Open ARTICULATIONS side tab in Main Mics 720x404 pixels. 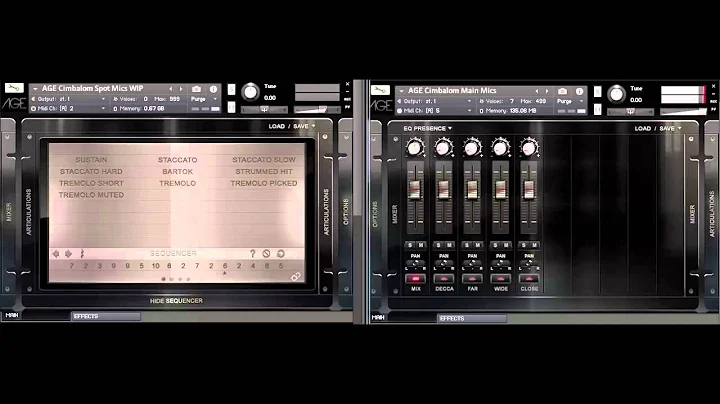(x=712, y=214)
